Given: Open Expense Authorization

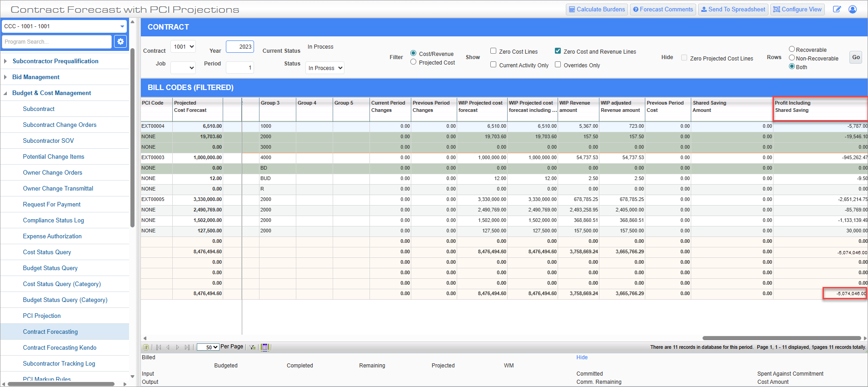Looking at the screenshot, I should (52, 236).
